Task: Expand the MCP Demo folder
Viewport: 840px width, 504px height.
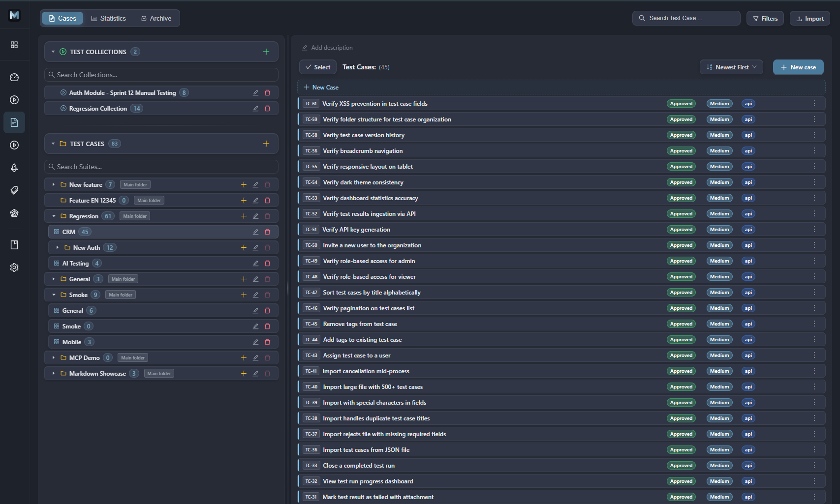Action: (x=53, y=358)
